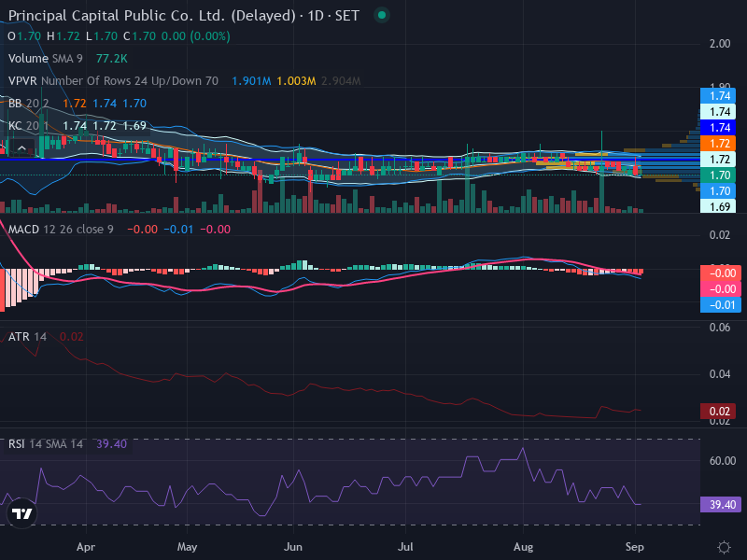Click the 0.06 ATR axis label

pos(719,328)
